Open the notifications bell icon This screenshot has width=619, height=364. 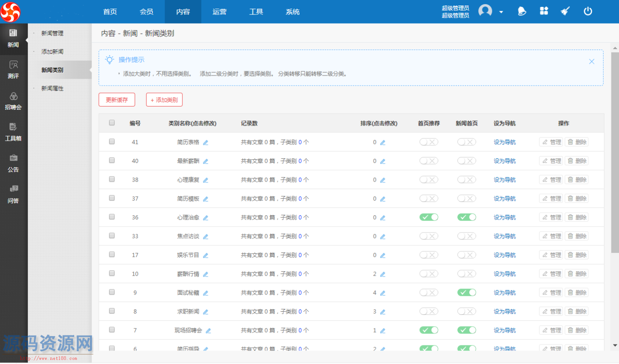pyautogui.click(x=522, y=11)
